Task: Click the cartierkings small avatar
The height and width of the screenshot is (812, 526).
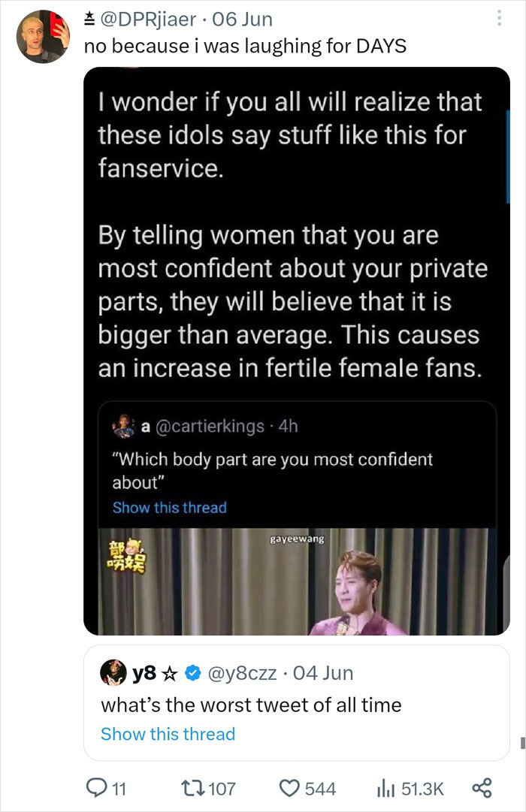Action: [x=125, y=427]
